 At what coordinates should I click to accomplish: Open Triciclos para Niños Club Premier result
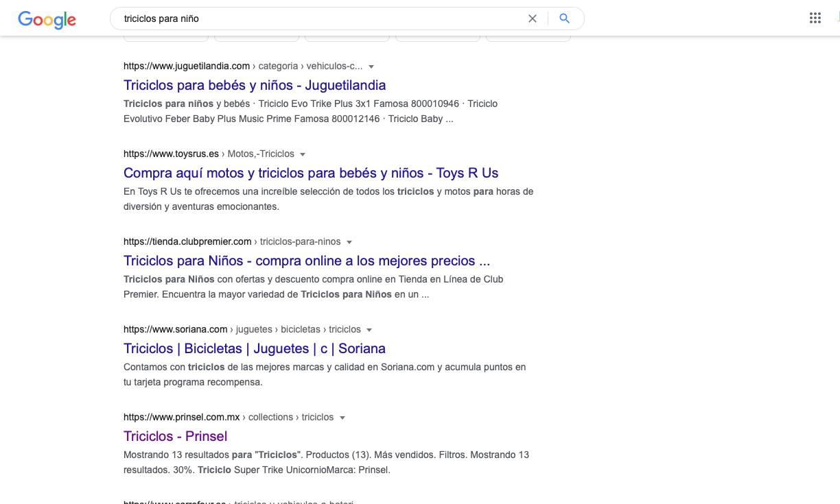tap(307, 261)
